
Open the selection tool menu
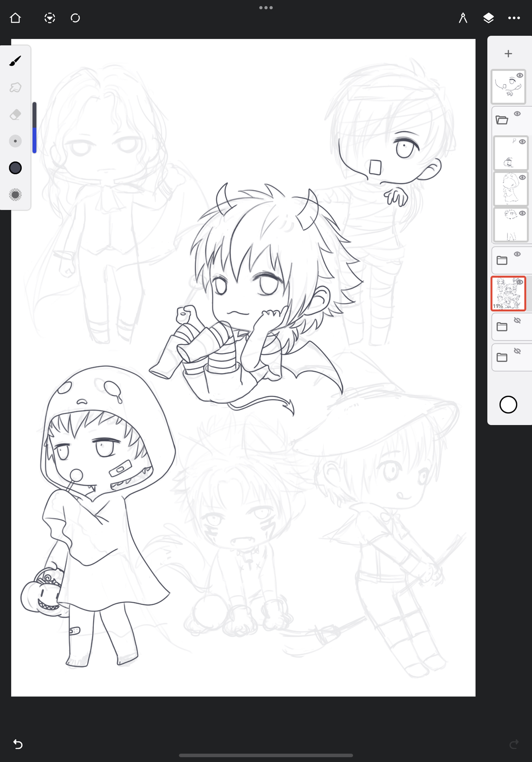tap(50, 18)
